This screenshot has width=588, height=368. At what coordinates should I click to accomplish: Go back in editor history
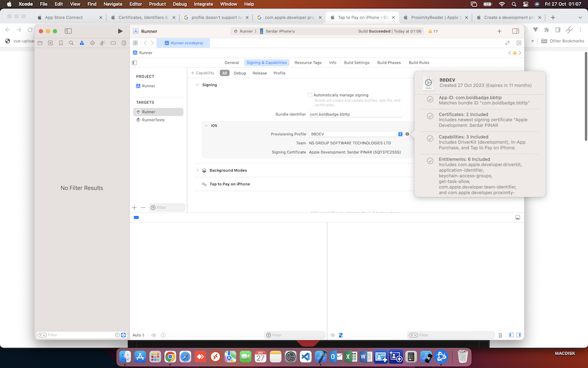click(145, 43)
